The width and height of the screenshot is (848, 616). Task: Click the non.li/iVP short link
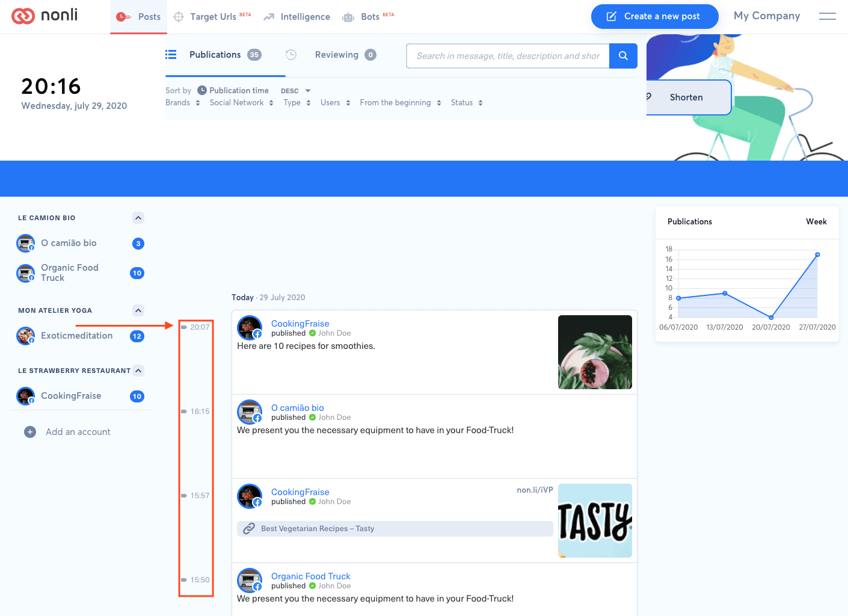(x=535, y=490)
